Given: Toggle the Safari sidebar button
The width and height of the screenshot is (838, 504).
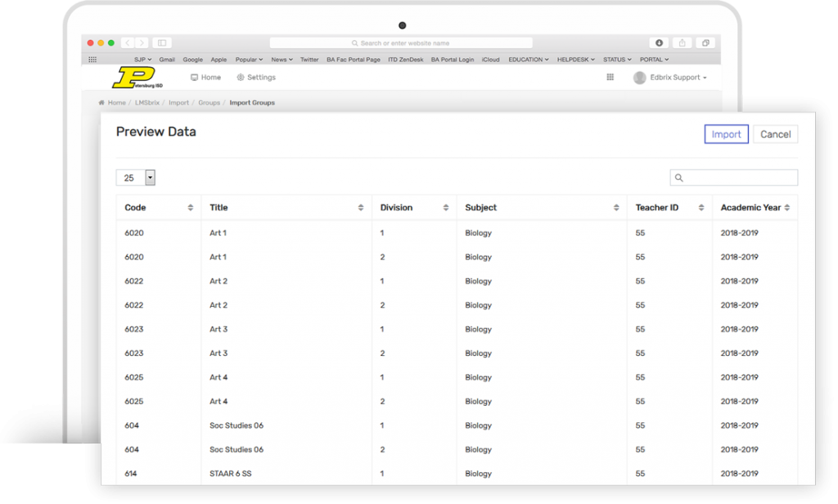Looking at the screenshot, I should pos(162,43).
